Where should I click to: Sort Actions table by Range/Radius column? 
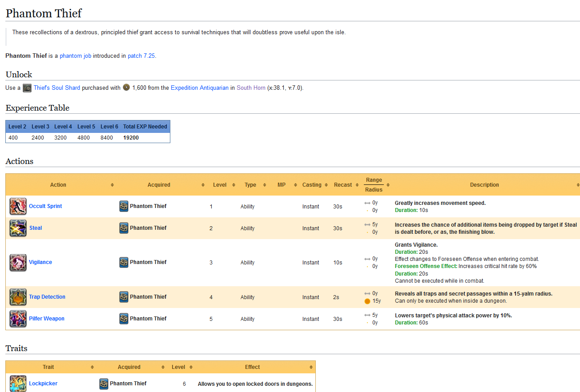click(x=388, y=185)
